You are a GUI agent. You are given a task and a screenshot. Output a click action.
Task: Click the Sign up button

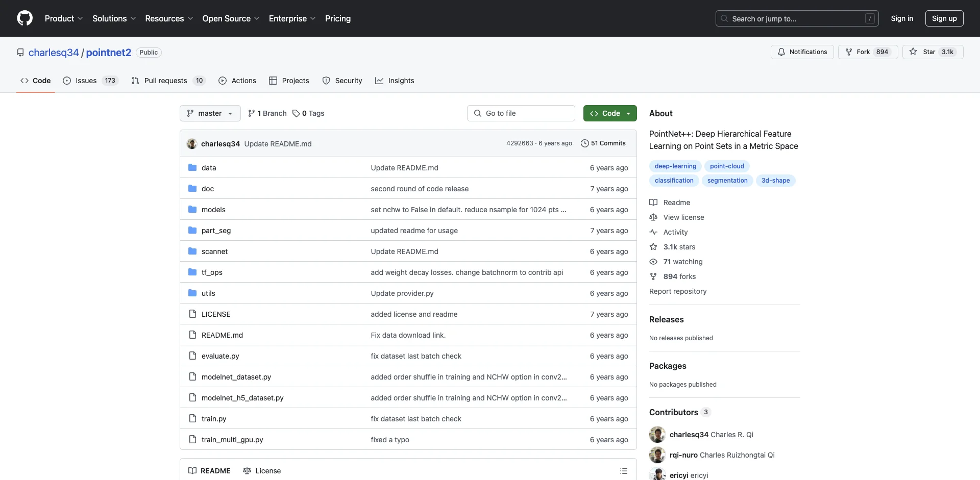coord(944,18)
